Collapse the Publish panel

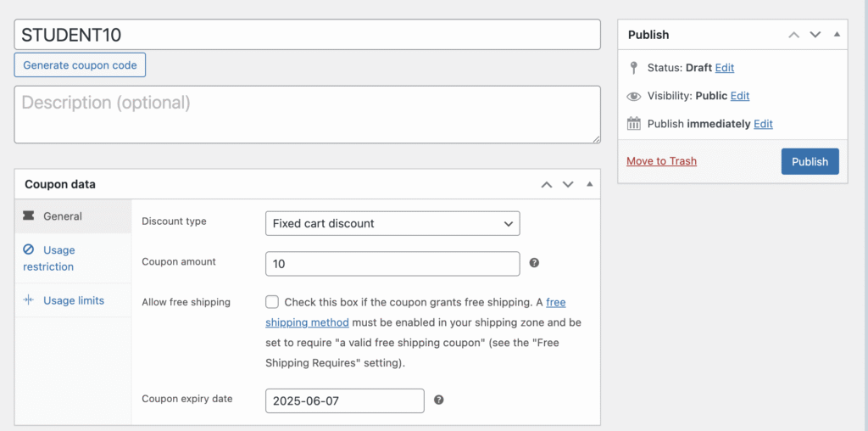click(837, 35)
